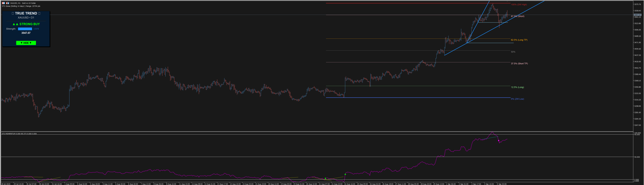Viewport: 644px width, 185px height.
Task: Click the 50% midline level label
Action: [513, 52]
